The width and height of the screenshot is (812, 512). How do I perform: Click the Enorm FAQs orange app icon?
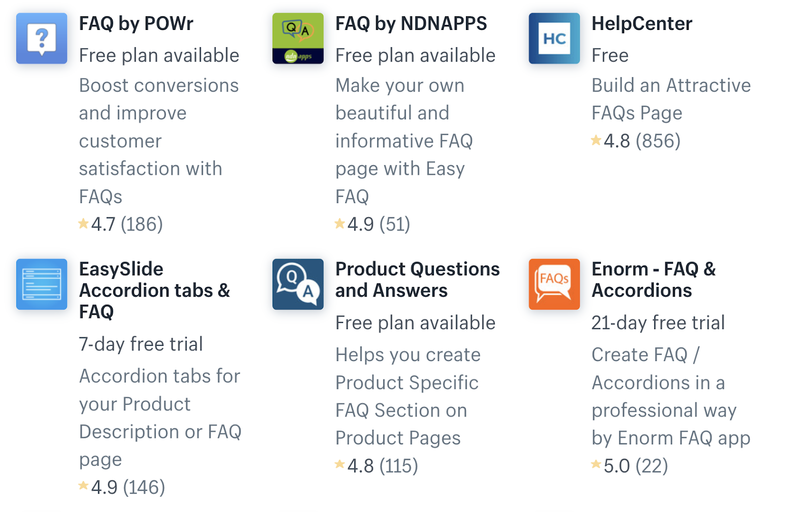[x=554, y=284]
